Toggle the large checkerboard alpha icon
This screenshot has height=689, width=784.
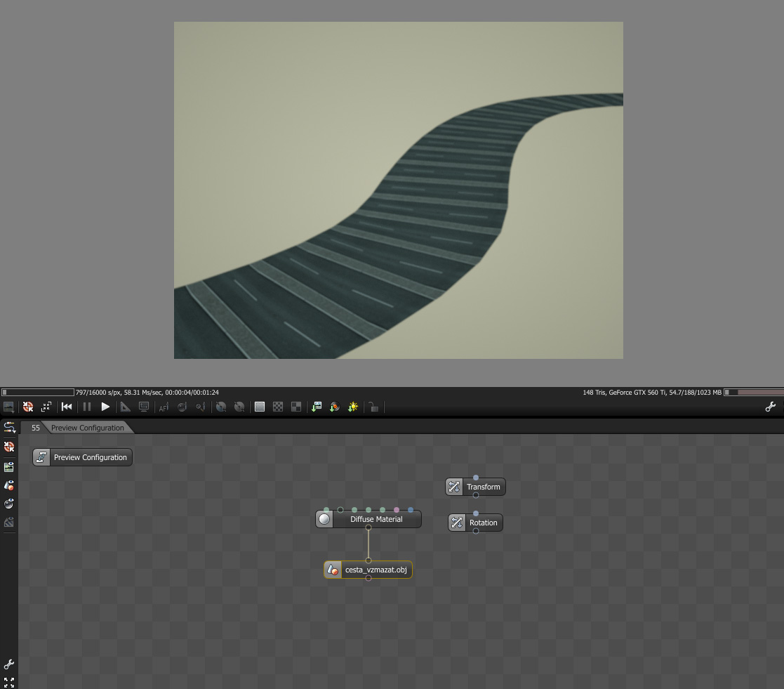click(296, 407)
